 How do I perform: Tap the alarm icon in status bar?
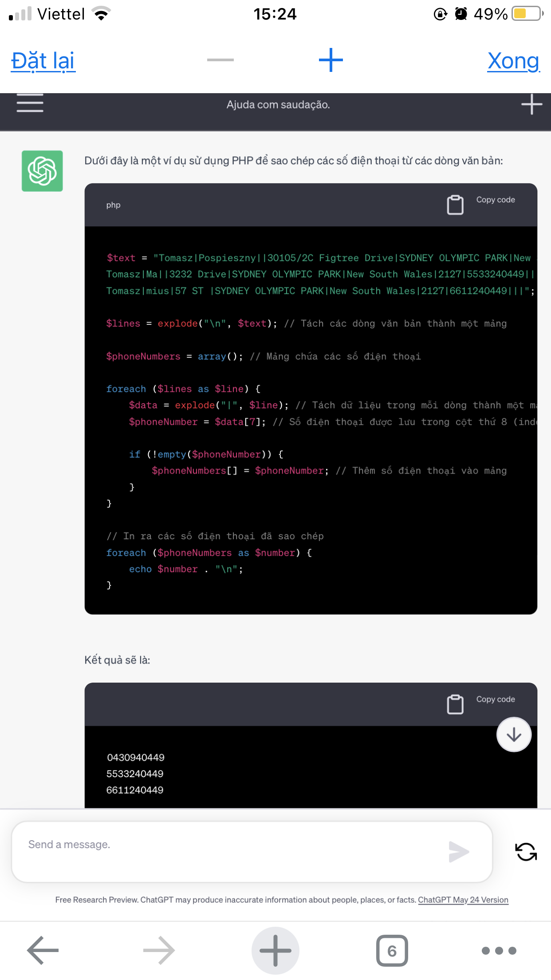[461, 14]
